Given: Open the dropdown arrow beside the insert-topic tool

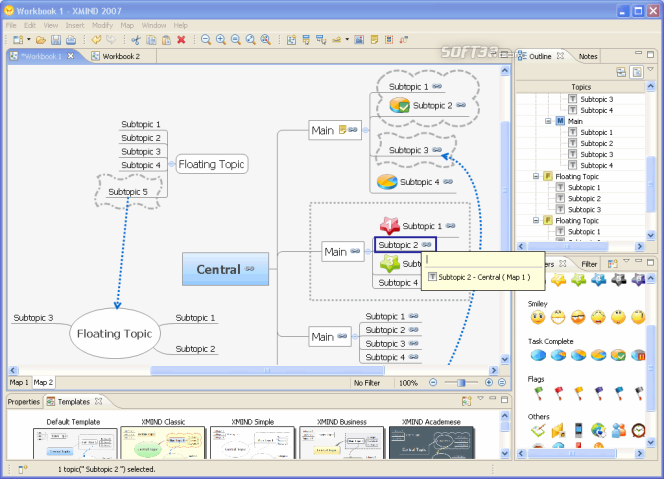Looking at the screenshot, I should pyautogui.click(x=347, y=40).
